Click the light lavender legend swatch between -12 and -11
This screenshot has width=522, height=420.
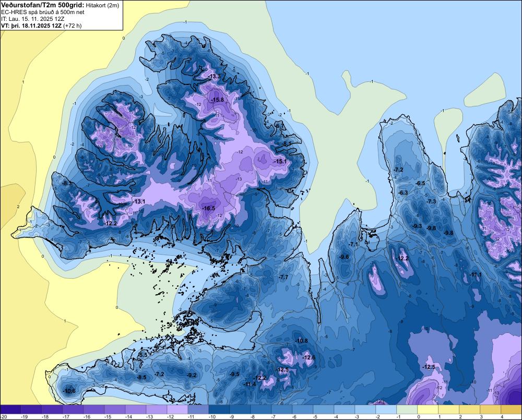tap(177, 410)
